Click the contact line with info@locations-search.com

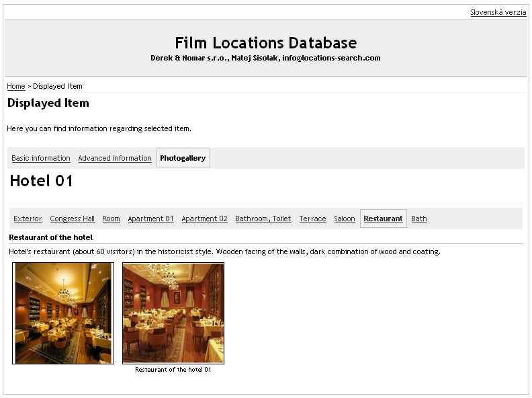265,58
